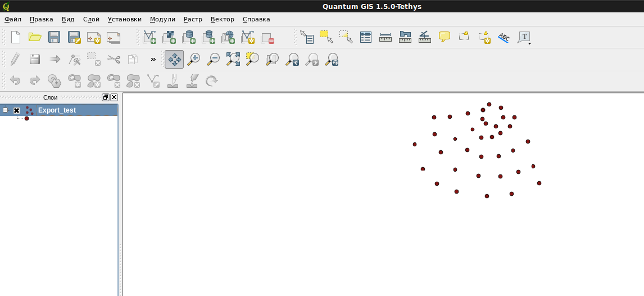The image size is (644, 296).
Task: Zoom to selection icon
Action: click(252, 59)
